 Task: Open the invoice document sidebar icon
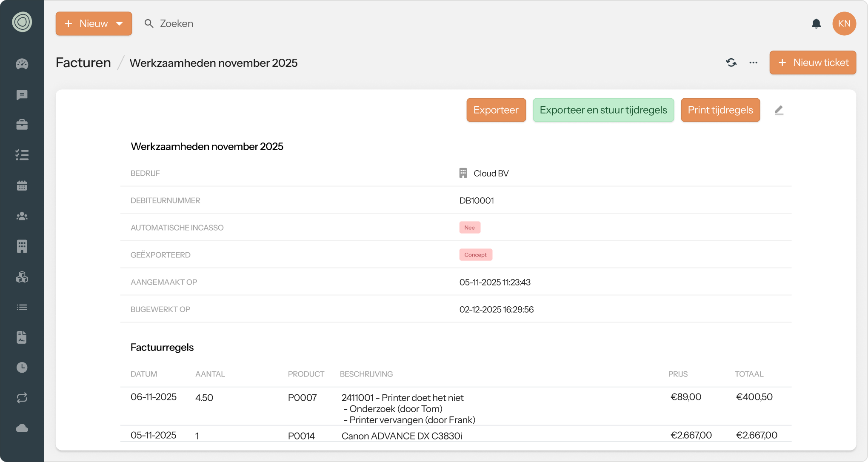[x=22, y=337]
